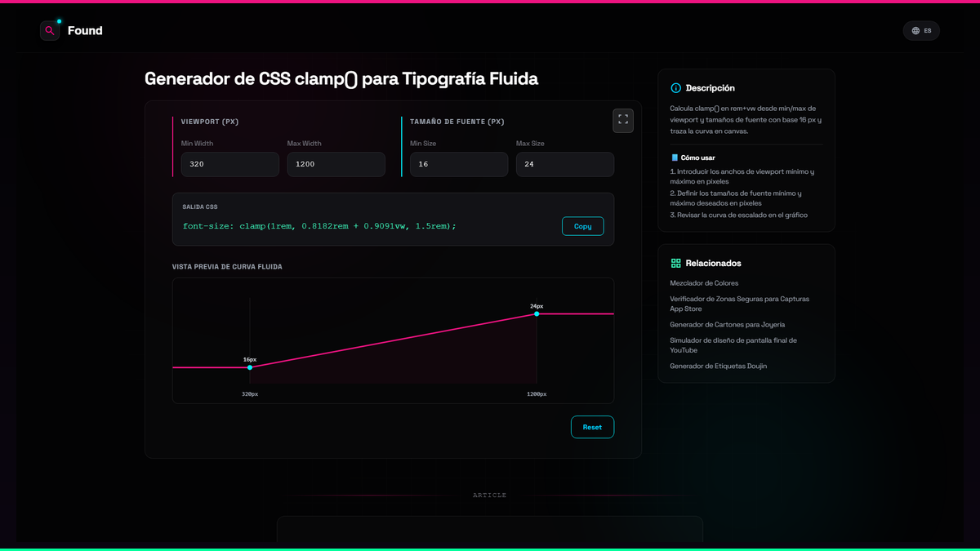This screenshot has height=551, width=980.
Task: Copy the generated CSS clamp output
Action: pos(583,226)
